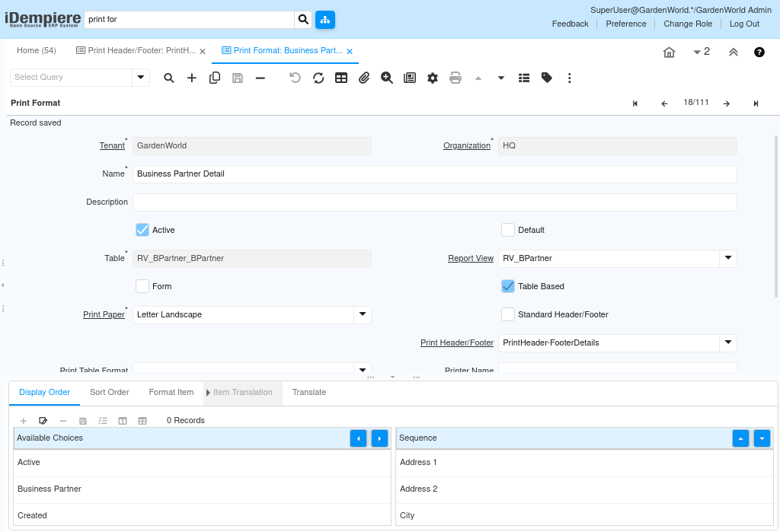Go to next record arrow

[x=726, y=104]
